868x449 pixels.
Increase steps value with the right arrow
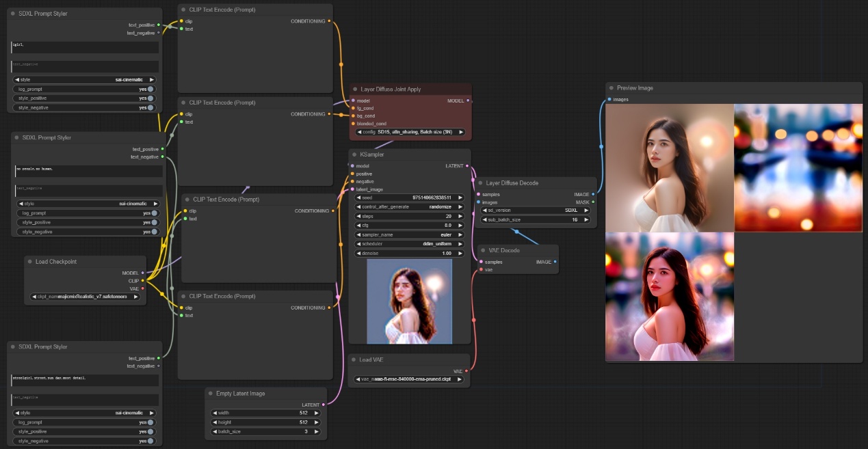(460, 216)
